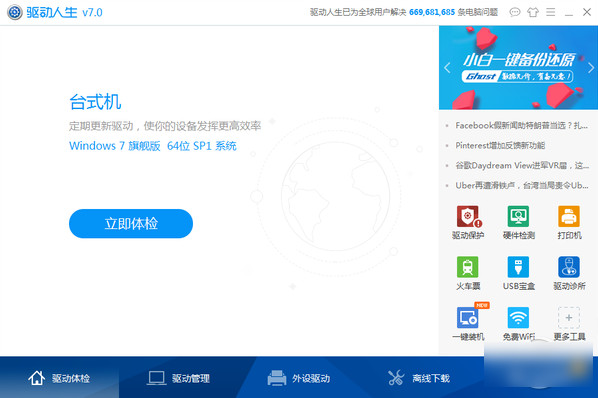The width and height of the screenshot is (598, 398).
Task: Open the 驱动诊所 driver clinic icon
Action: click(569, 273)
